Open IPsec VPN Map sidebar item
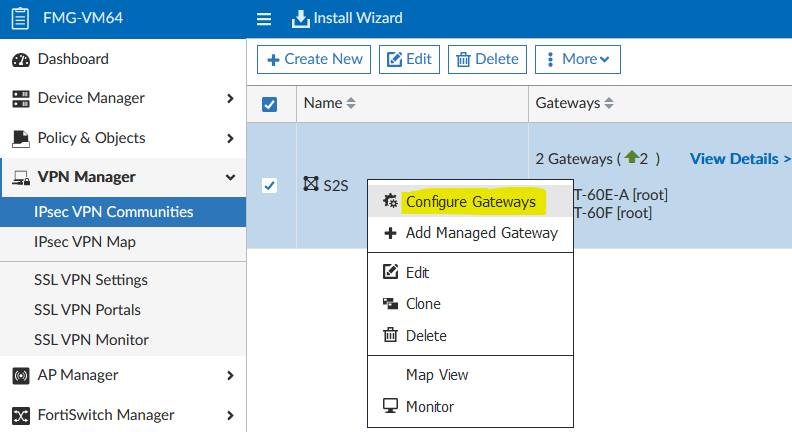The height and width of the screenshot is (432, 792). tap(85, 242)
